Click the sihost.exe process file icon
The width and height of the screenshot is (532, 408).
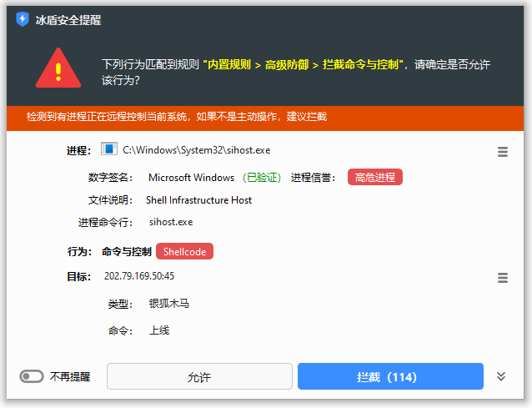(108, 149)
